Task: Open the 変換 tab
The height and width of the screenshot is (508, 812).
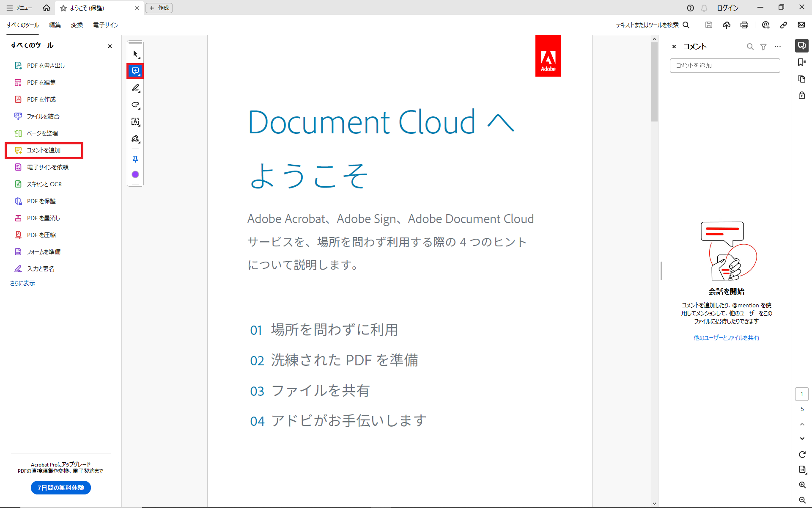Action: click(x=77, y=25)
